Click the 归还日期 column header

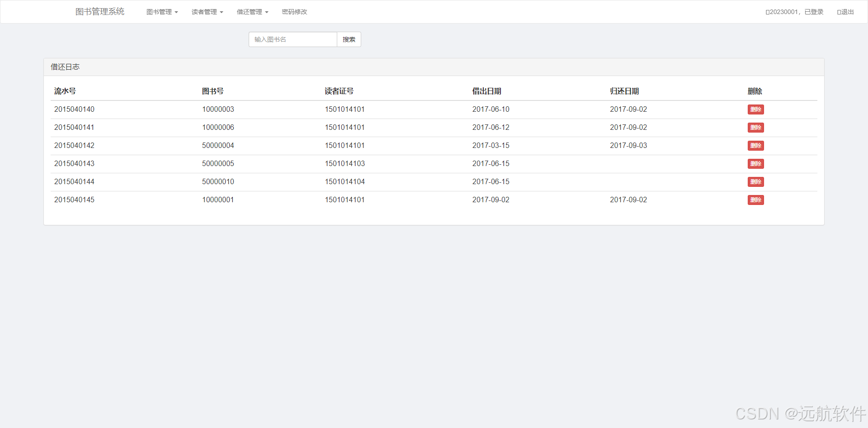pos(624,91)
